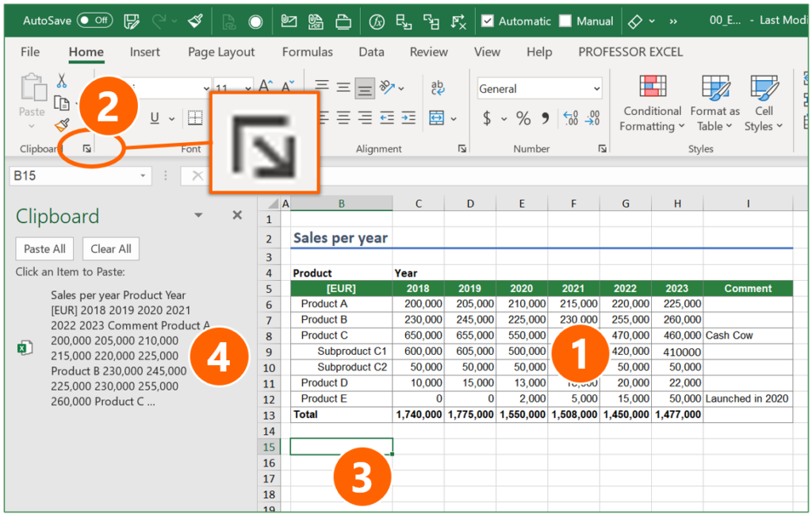Select the cell containing 'Cash Cow'
Image resolution: width=812 pixels, height=515 pixels.
click(748, 335)
